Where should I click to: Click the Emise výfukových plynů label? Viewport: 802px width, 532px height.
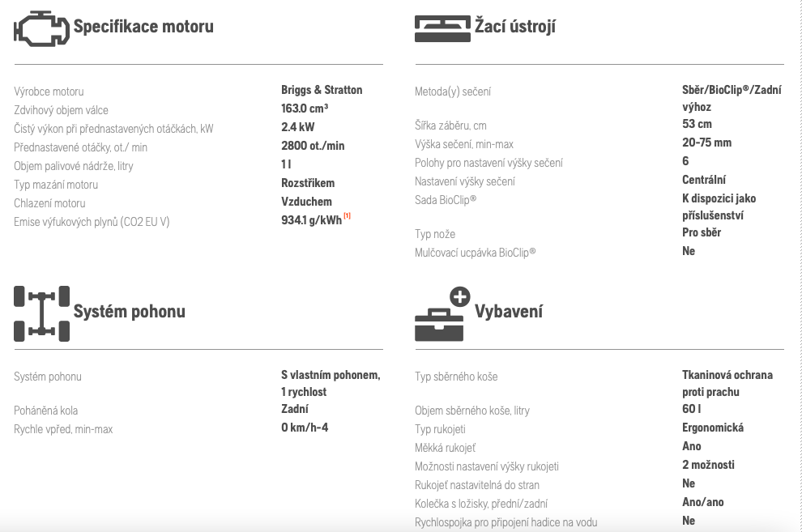[x=92, y=222]
